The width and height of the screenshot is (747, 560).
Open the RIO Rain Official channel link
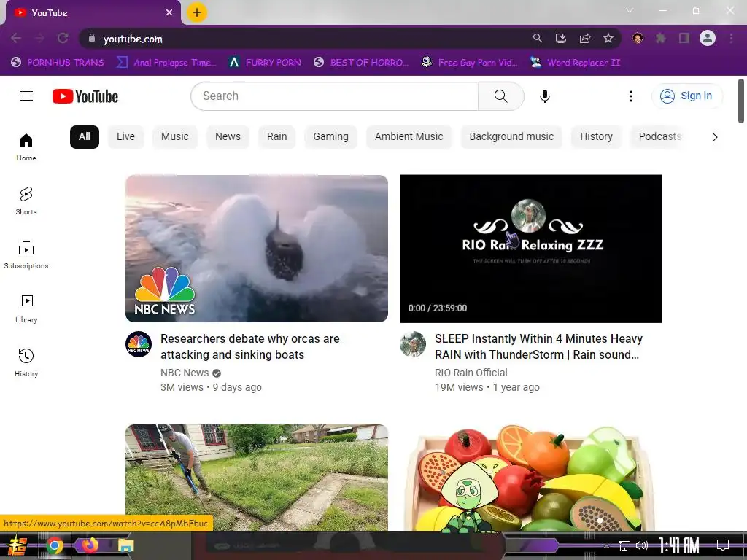tap(471, 373)
